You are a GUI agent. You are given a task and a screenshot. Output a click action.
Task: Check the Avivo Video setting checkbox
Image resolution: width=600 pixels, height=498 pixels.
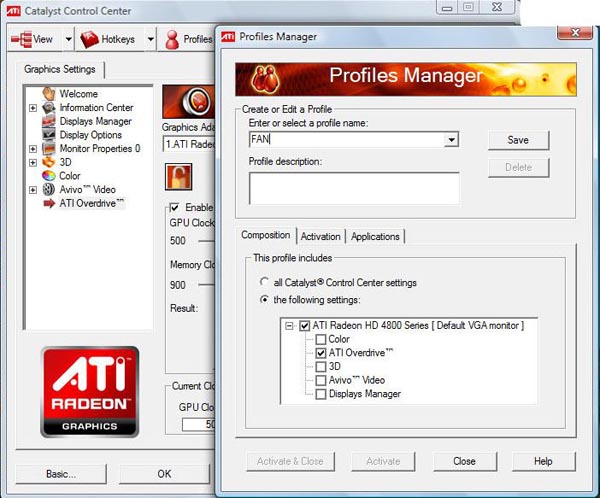321,380
